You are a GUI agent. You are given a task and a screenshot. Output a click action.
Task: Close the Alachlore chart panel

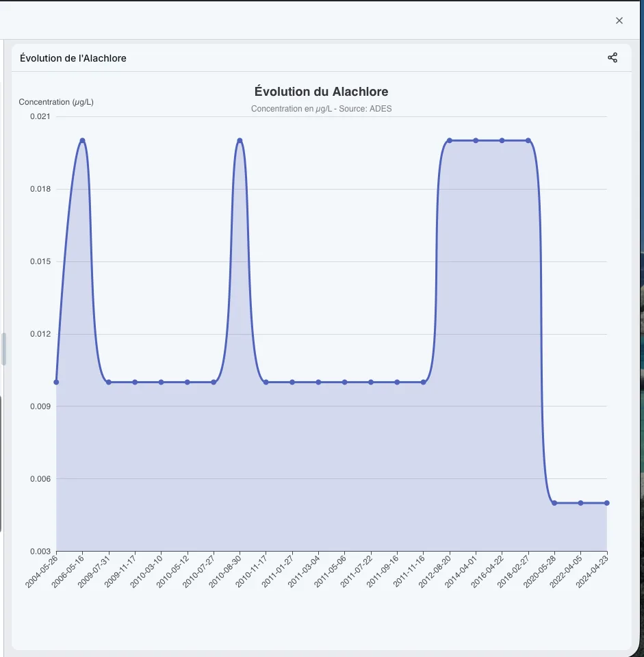click(x=619, y=21)
